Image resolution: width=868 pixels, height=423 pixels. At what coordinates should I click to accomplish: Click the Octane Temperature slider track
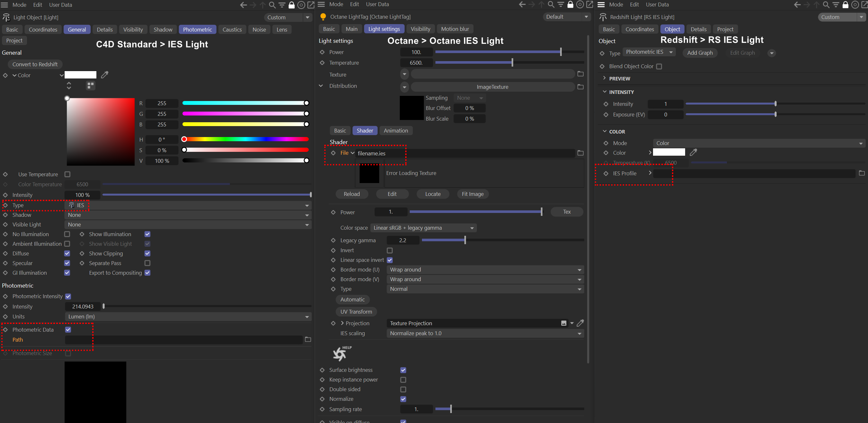509,62
